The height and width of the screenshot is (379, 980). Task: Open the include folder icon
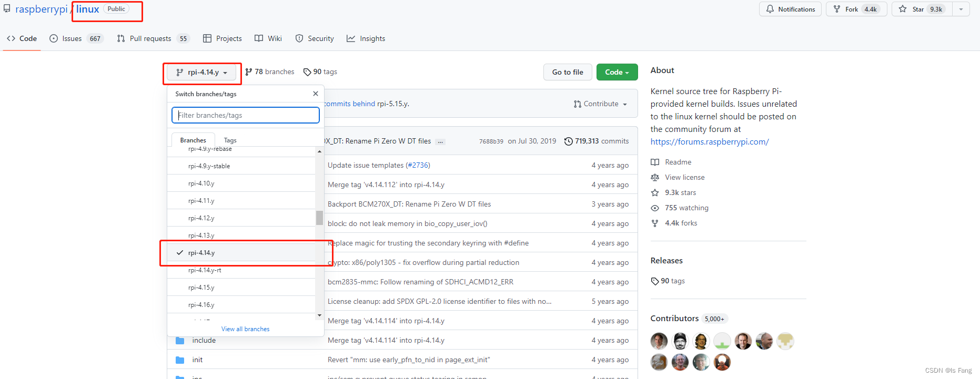pyautogui.click(x=180, y=341)
